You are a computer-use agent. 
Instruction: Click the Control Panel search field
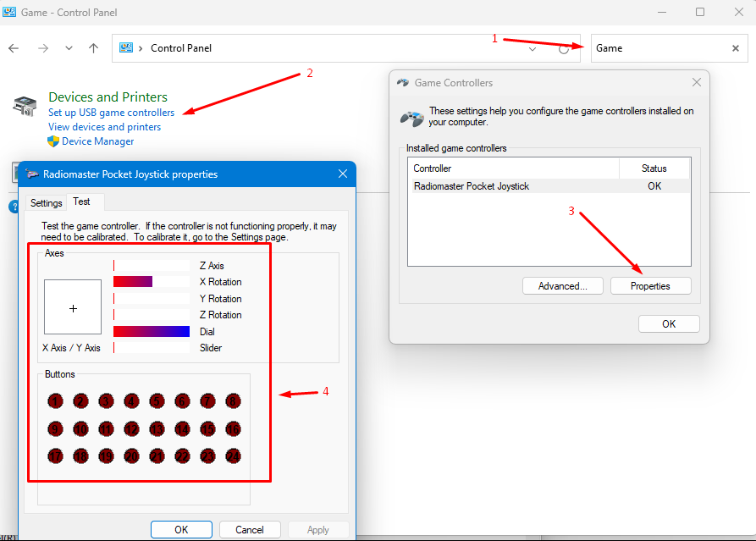click(660, 48)
